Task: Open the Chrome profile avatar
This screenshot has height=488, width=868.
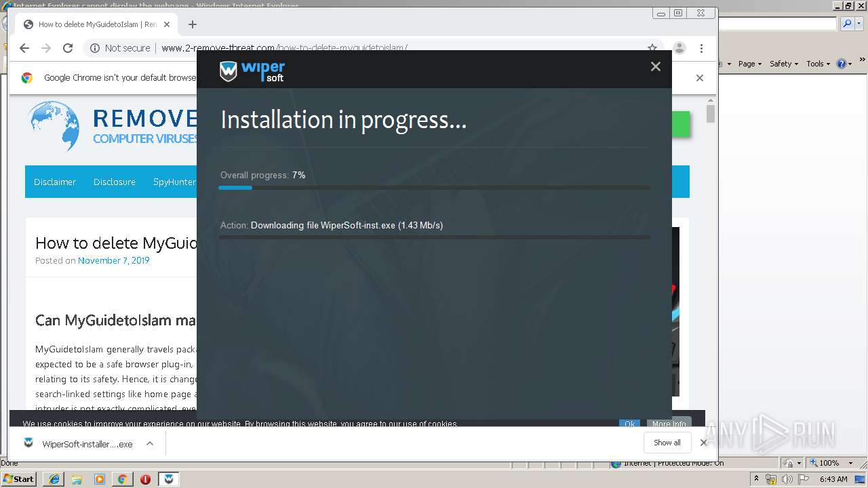Action: [679, 48]
